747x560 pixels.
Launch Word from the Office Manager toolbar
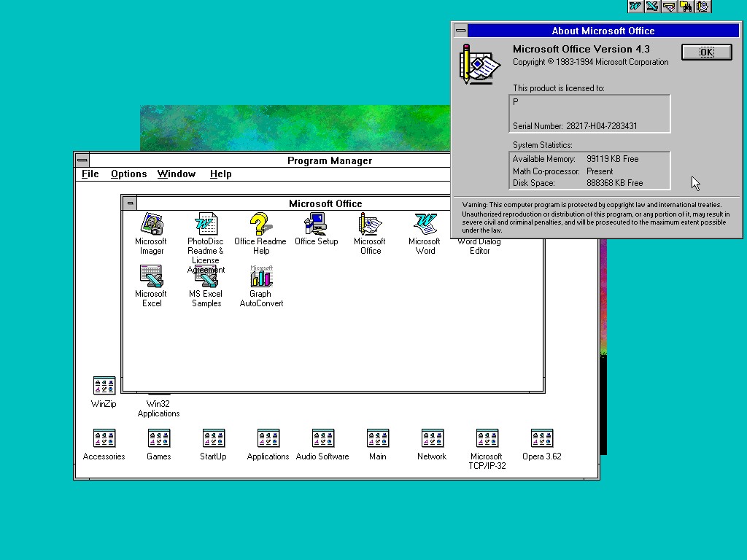[x=635, y=7]
